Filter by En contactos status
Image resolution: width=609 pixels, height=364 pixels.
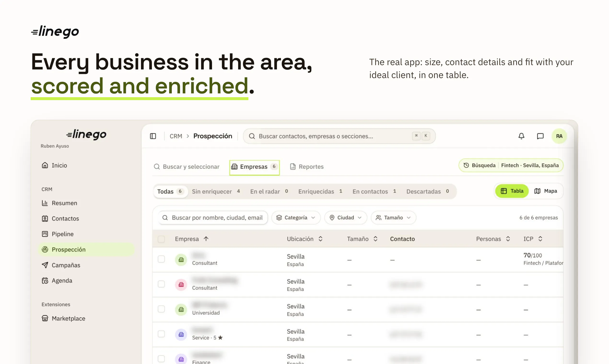pyautogui.click(x=375, y=192)
